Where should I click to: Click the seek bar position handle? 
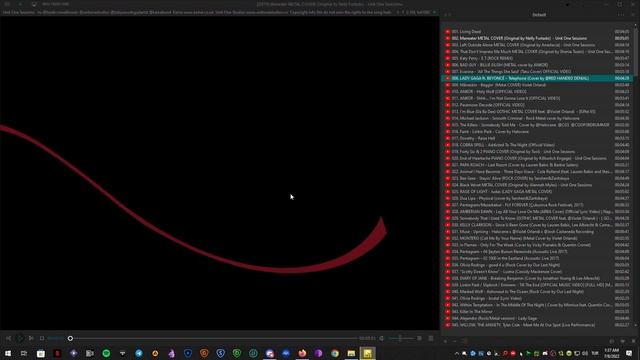tap(70, 338)
